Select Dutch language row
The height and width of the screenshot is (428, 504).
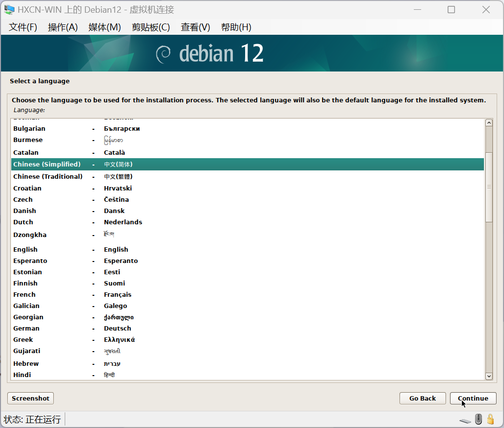(248, 222)
